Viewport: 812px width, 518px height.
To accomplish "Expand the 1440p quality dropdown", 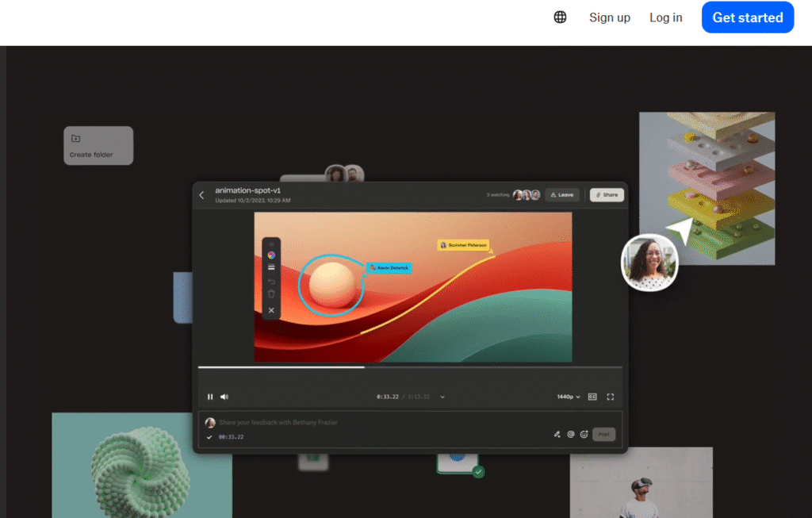I will coord(568,397).
